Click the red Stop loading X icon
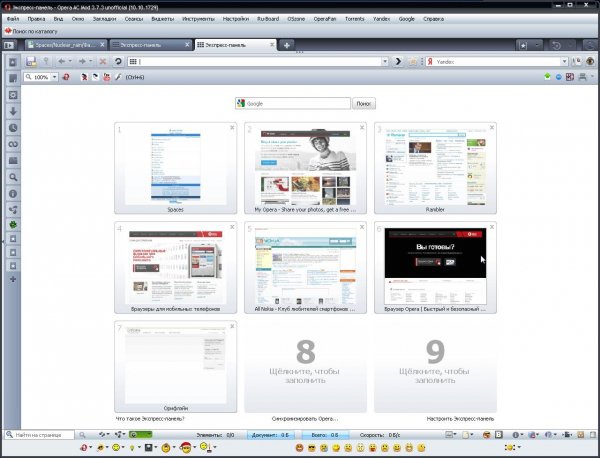600x458 pixels. click(x=103, y=61)
